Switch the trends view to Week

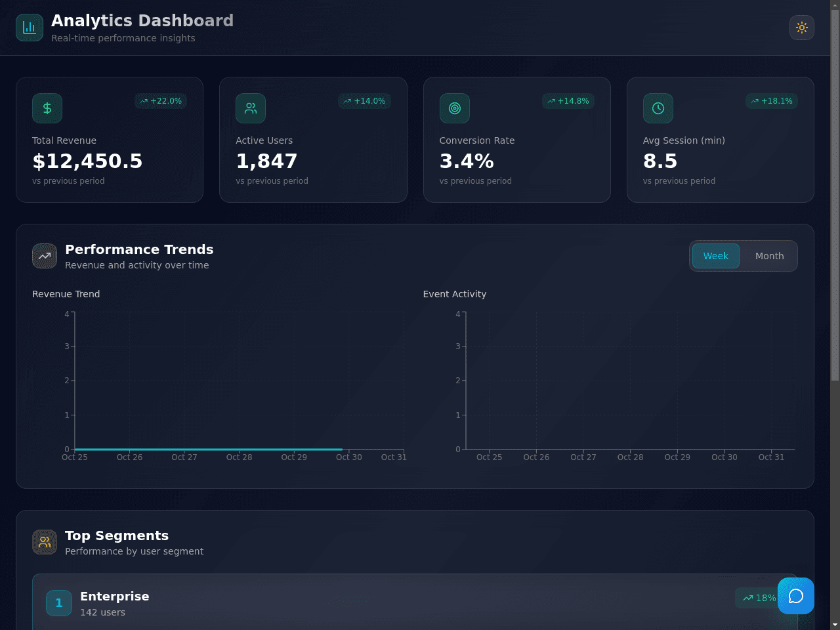(x=716, y=256)
